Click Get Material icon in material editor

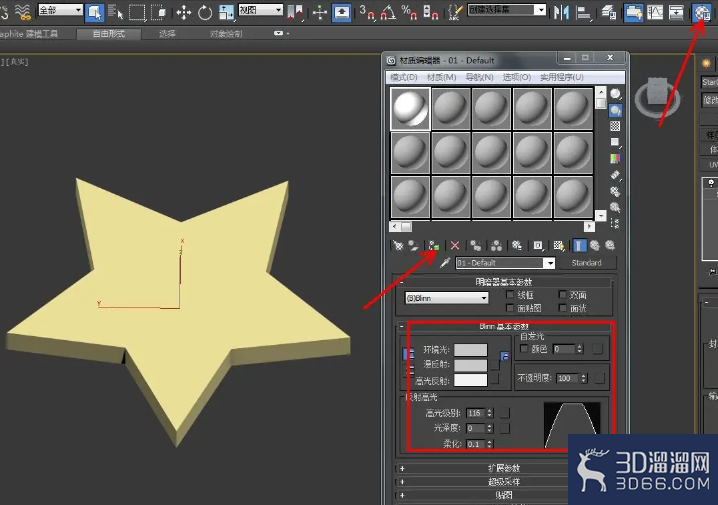398,245
